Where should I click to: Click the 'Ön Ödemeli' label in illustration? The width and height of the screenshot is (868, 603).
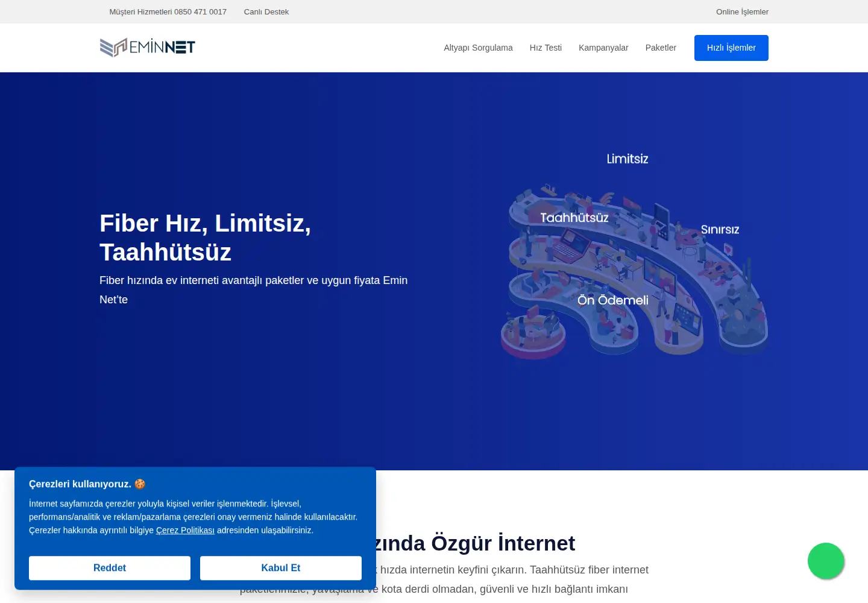(613, 300)
